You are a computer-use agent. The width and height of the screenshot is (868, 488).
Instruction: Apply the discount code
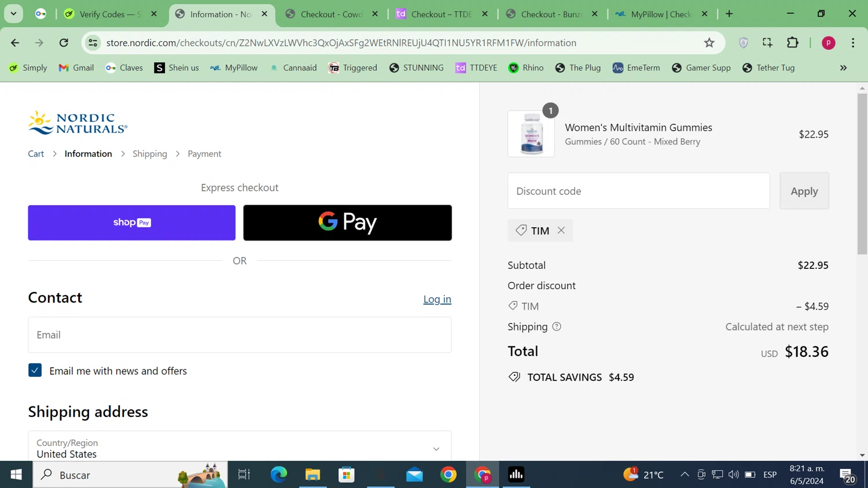pyautogui.click(x=804, y=191)
